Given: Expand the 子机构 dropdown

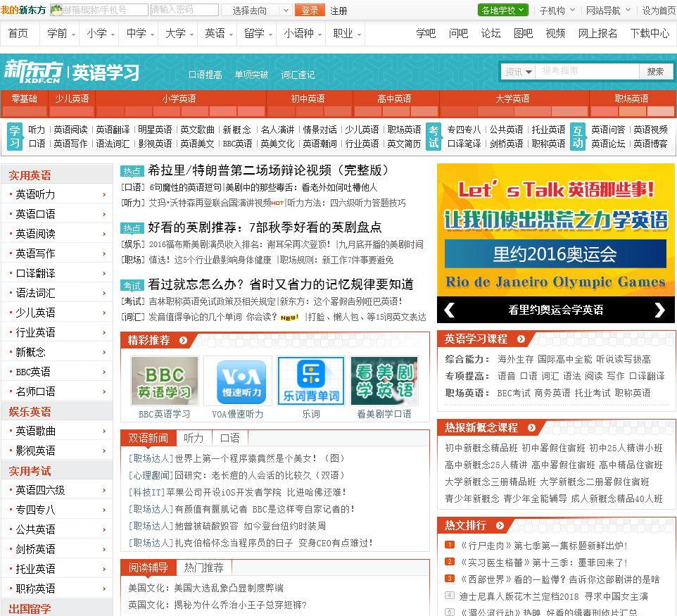Looking at the screenshot, I should (x=557, y=11).
